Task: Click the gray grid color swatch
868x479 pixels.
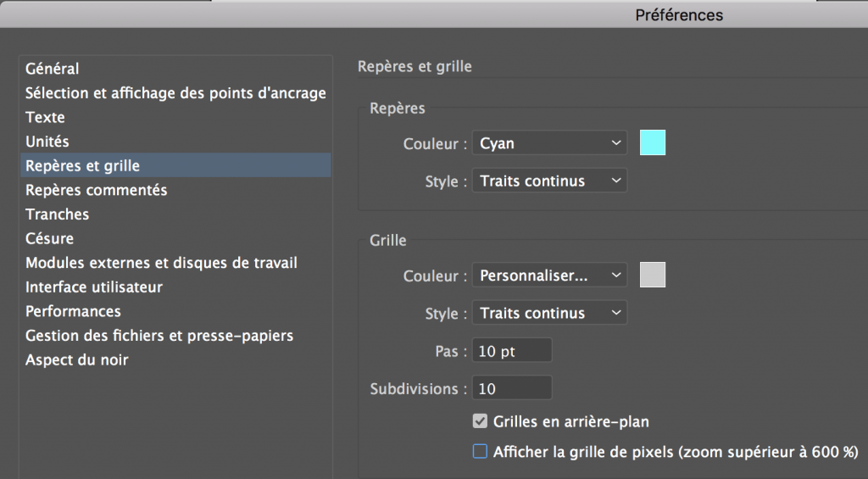Action: 652,275
